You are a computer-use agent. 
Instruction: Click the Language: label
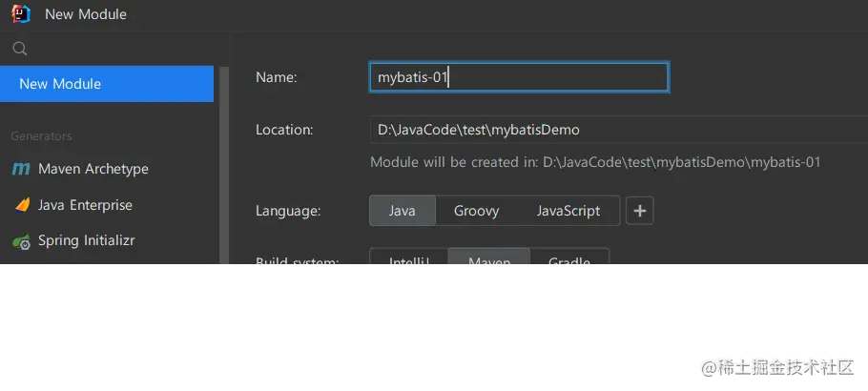click(288, 211)
